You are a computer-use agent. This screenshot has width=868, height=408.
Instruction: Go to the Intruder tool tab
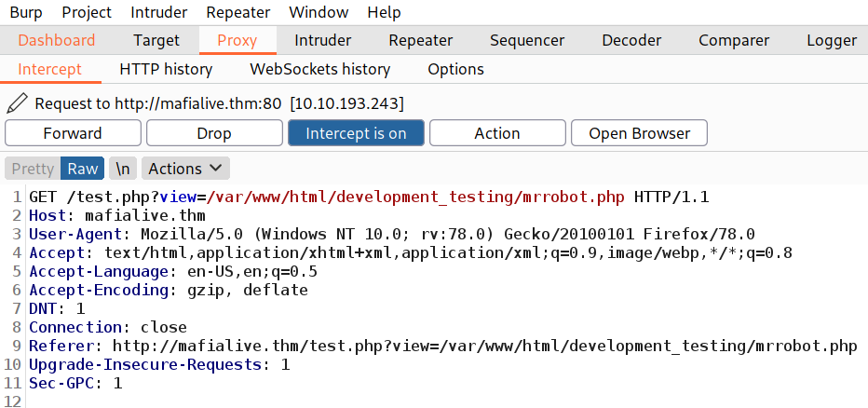pos(323,40)
